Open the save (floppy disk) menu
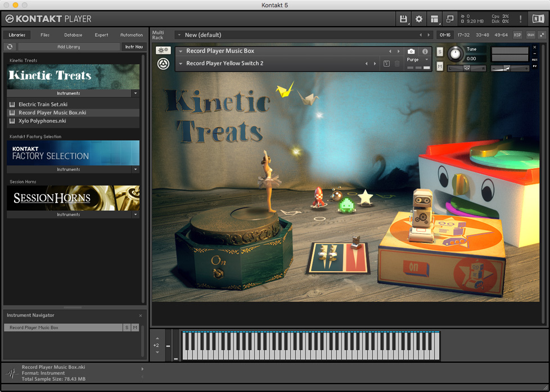550x392 pixels. [x=403, y=19]
